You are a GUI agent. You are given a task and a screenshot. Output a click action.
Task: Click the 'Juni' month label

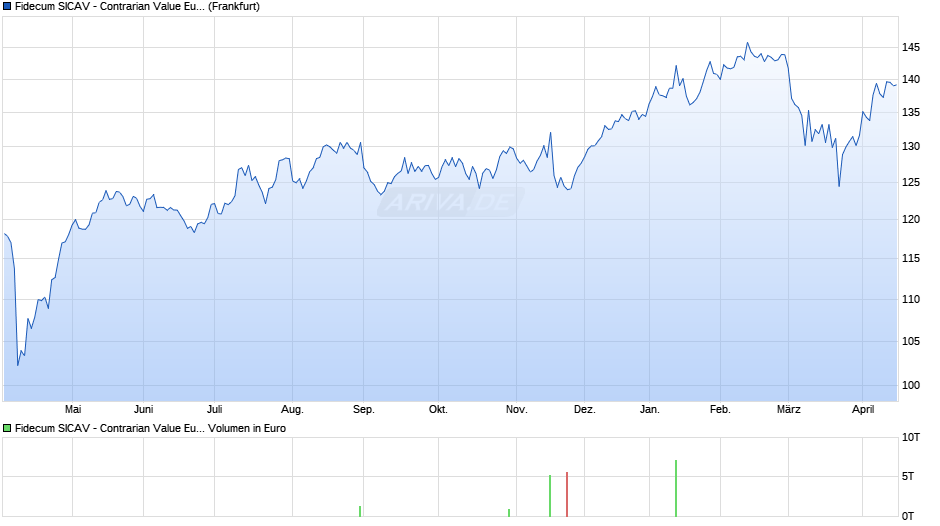tap(143, 409)
